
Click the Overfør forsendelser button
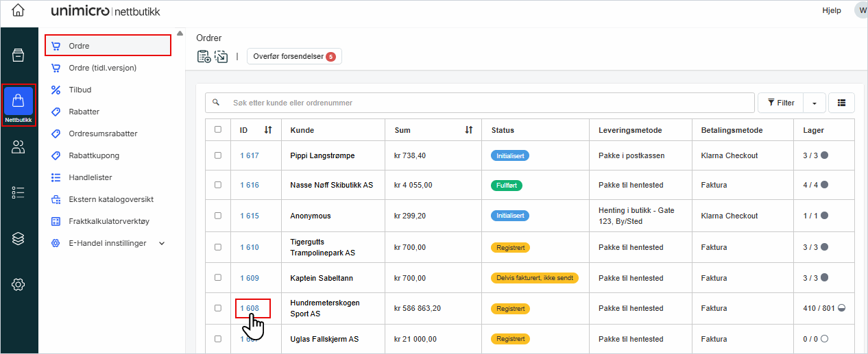tap(294, 57)
